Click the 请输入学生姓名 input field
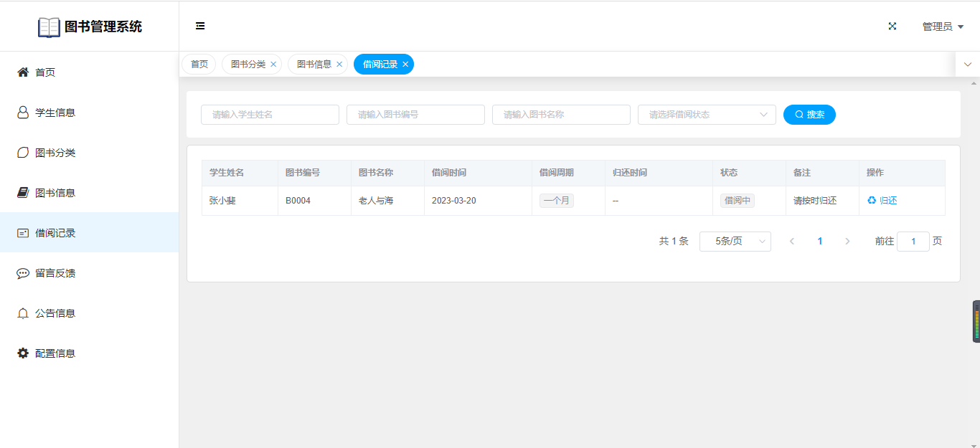This screenshot has width=980, height=448. [270, 115]
